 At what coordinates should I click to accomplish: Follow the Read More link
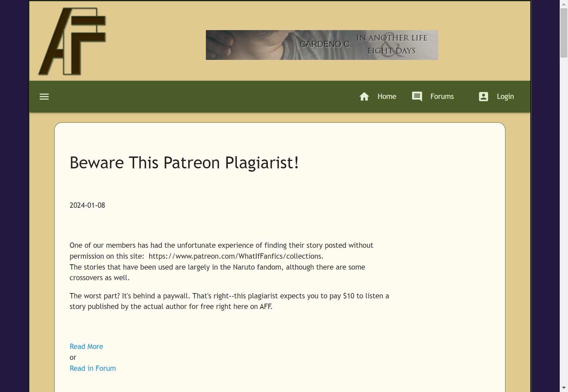pos(86,346)
